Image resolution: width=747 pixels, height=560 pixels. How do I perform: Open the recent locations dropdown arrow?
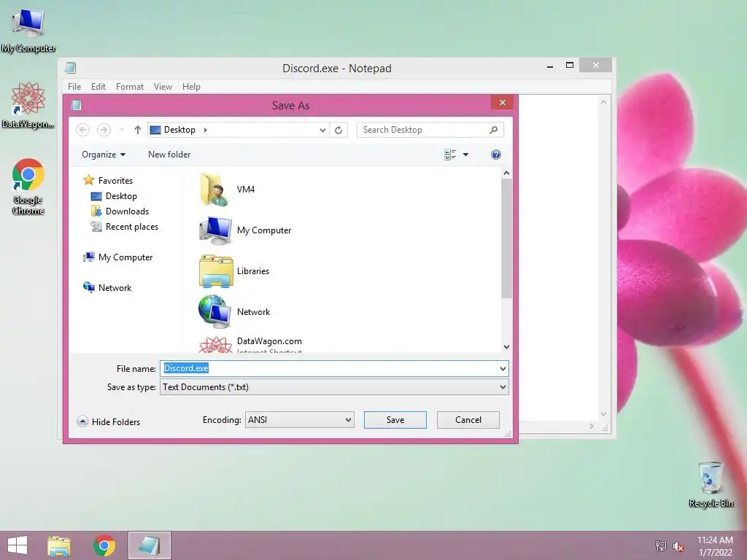click(121, 130)
